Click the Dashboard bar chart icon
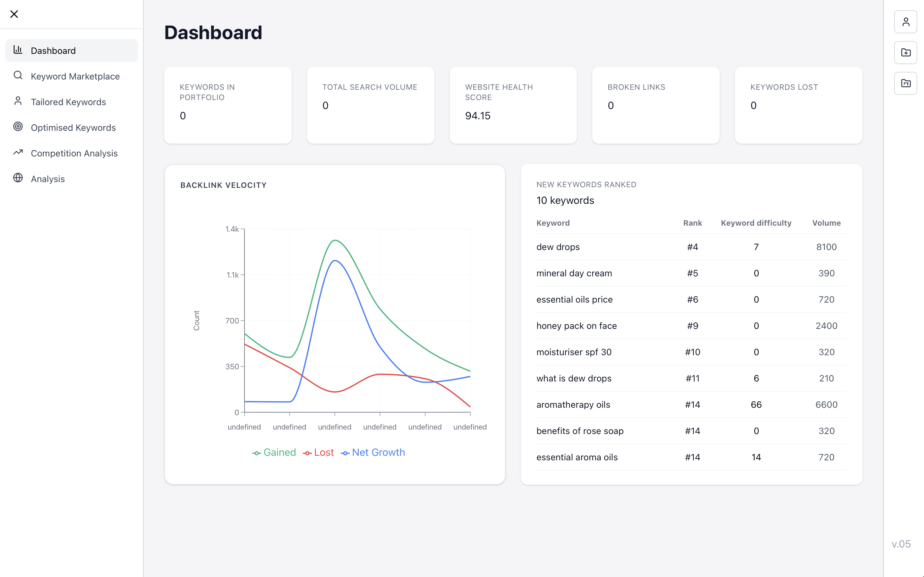 (x=18, y=50)
